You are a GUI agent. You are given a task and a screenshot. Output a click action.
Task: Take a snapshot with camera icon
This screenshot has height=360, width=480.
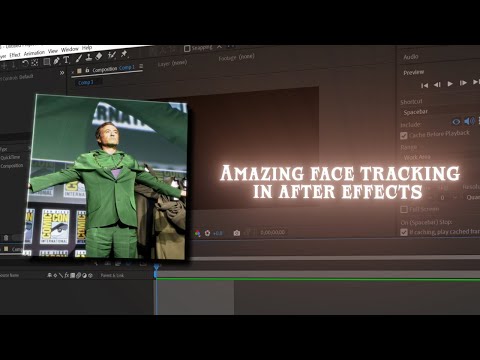click(x=237, y=233)
